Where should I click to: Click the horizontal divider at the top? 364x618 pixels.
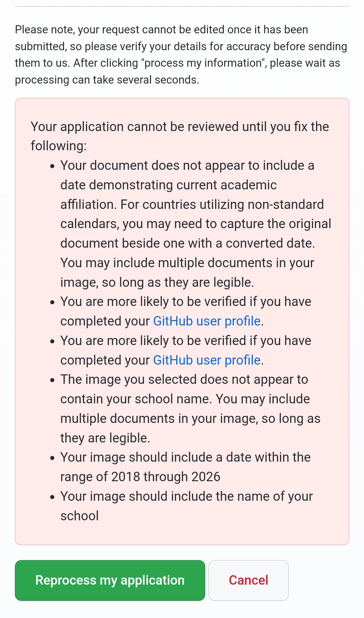pos(182,6)
